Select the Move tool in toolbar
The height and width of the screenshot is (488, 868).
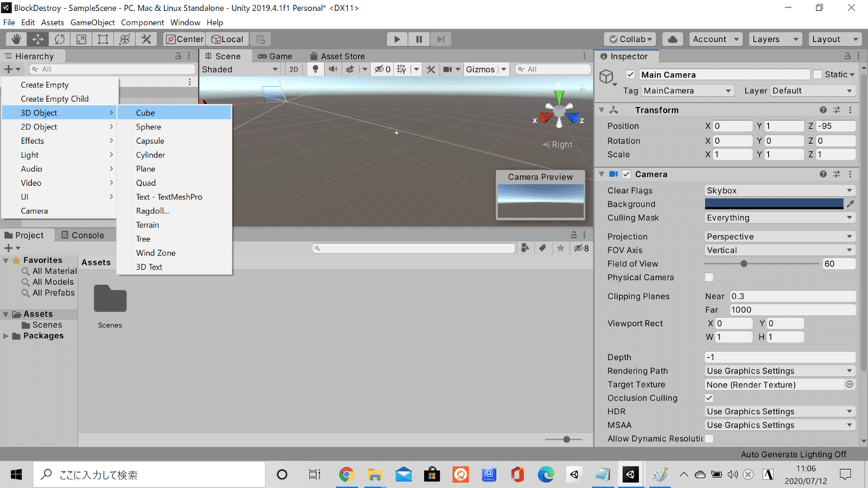click(x=38, y=39)
